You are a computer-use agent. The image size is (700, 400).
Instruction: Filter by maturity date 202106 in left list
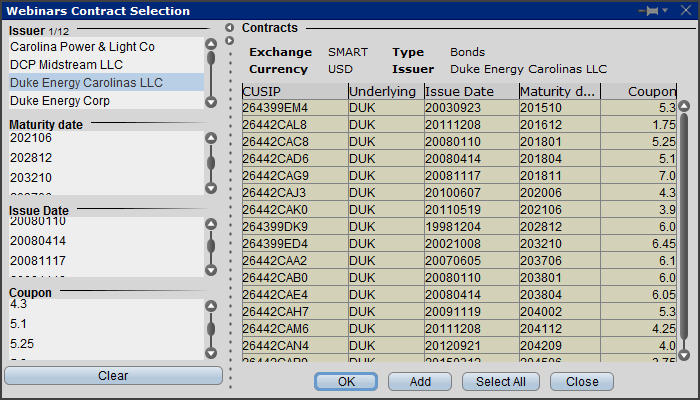pyautogui.click(x=106, y=138)
